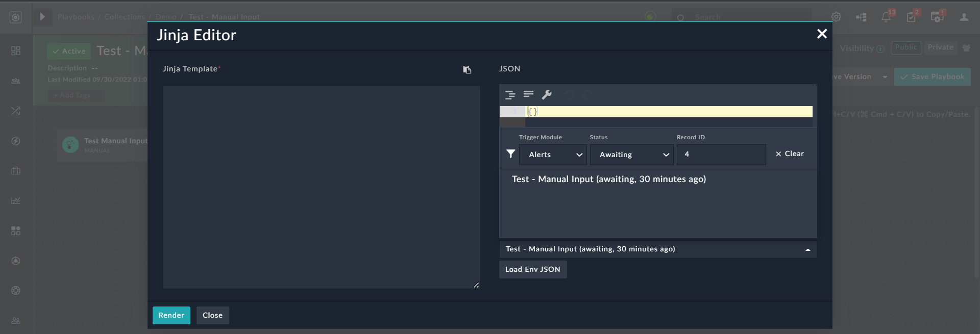
Task: Click into the Record ID field
Action: pyautogui.click(x=721, y=155)
